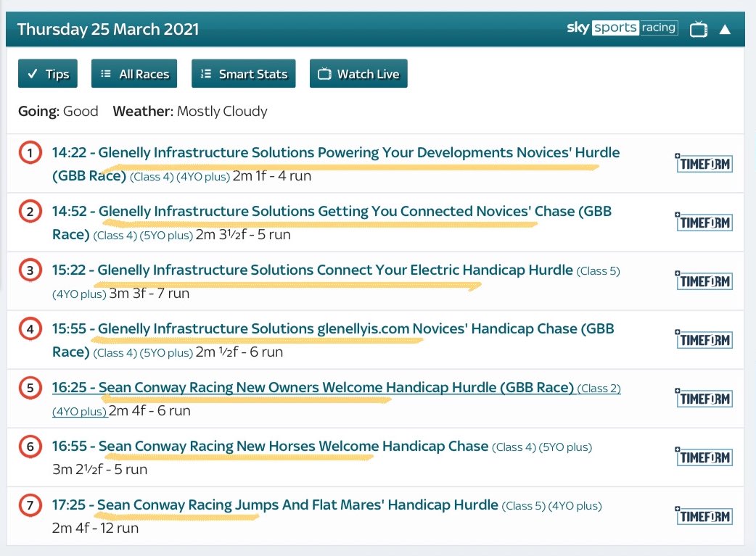This screenshot has height=556, width=756.
Task: Click Timeform icon for the 14:52 race
Action: (x=704, y=222)
